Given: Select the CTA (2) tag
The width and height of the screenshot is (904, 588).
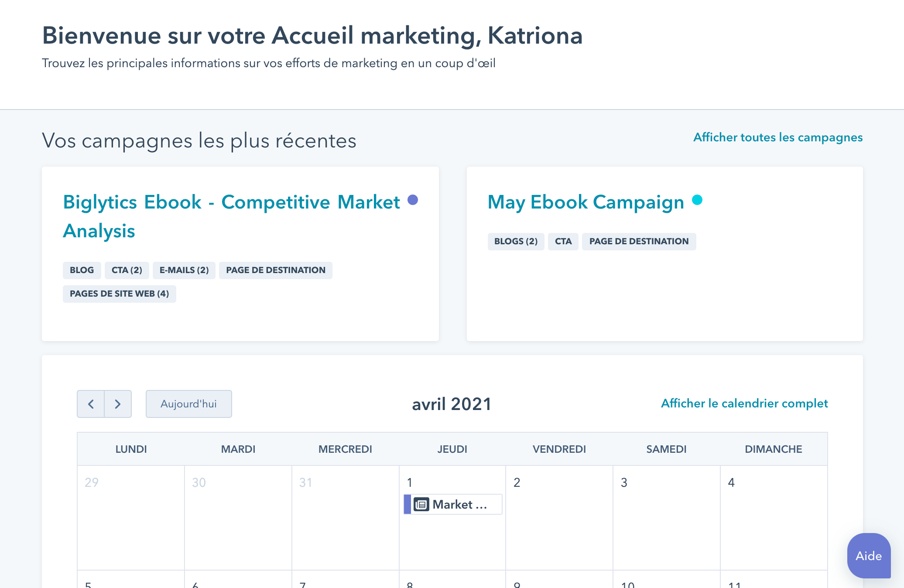Looking at the screenshot, I should 127,270.
